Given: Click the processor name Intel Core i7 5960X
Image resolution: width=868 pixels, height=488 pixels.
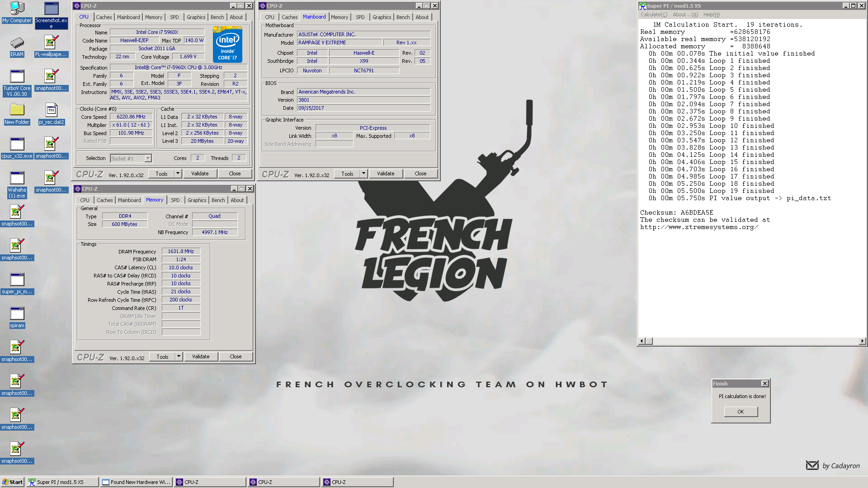Looking at the screenshot, I should [157, 32].
